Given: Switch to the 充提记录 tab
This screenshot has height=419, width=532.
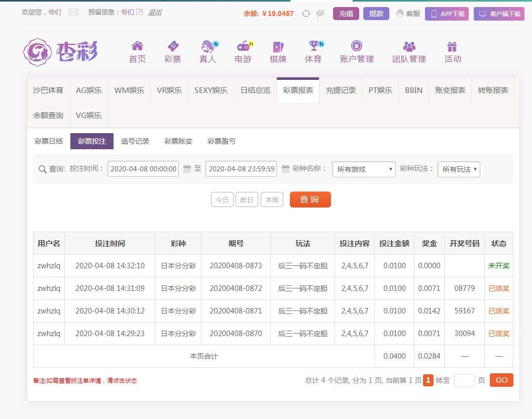Looking at the screenshot, I should pos(341,90).
